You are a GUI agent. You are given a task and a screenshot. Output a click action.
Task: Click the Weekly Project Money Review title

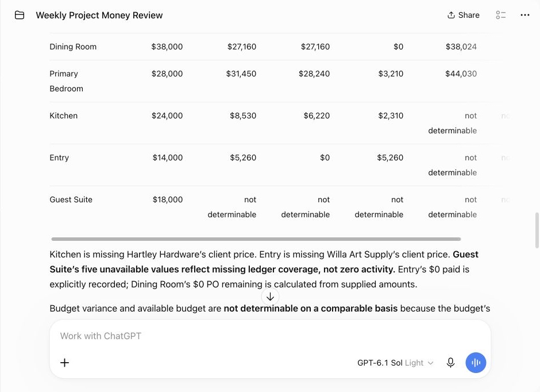pyautogui.click(x=99, y=15)
